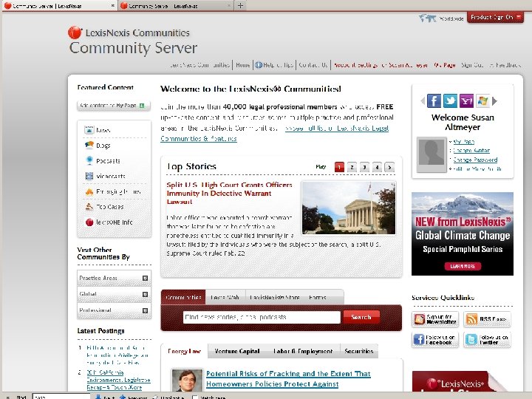Select the LexisNexis Store search tab
532x399 pixels.
coord(274,297)
